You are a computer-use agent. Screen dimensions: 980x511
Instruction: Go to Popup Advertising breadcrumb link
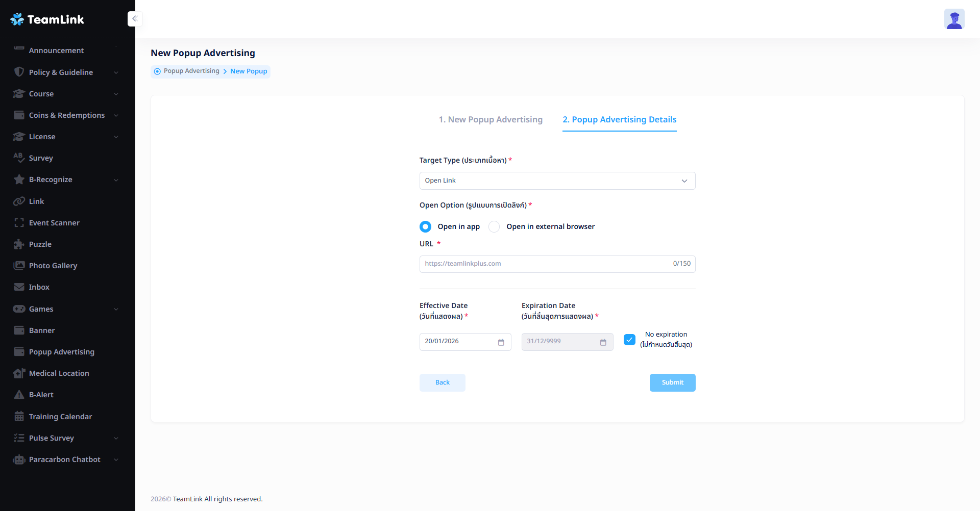tap(191, 71)
